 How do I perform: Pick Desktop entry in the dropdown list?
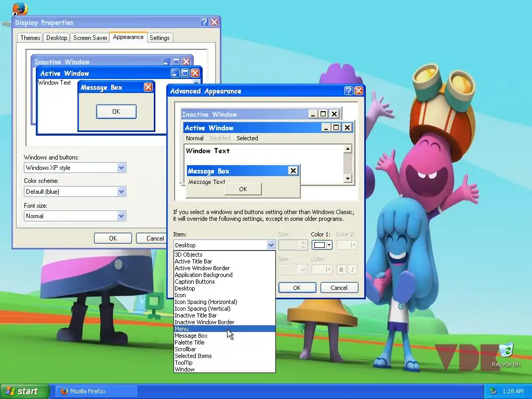click(x=224, y=288)
